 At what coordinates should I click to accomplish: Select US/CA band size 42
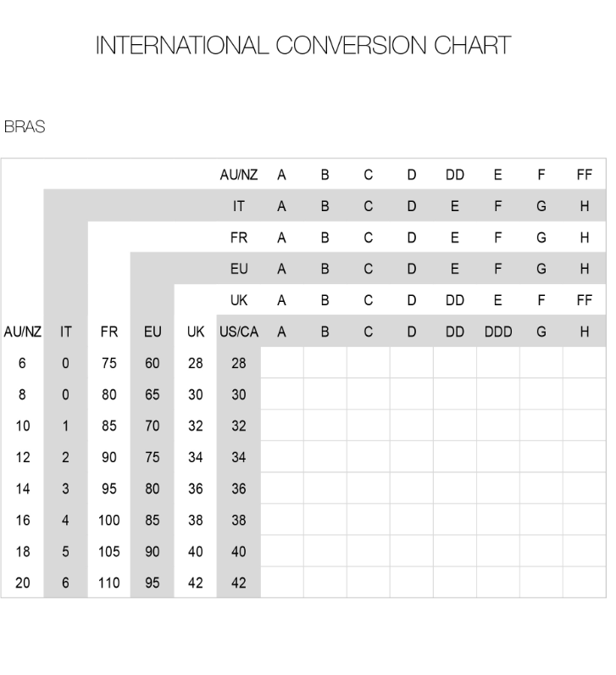pyautogui.click(x=239, y=583)
